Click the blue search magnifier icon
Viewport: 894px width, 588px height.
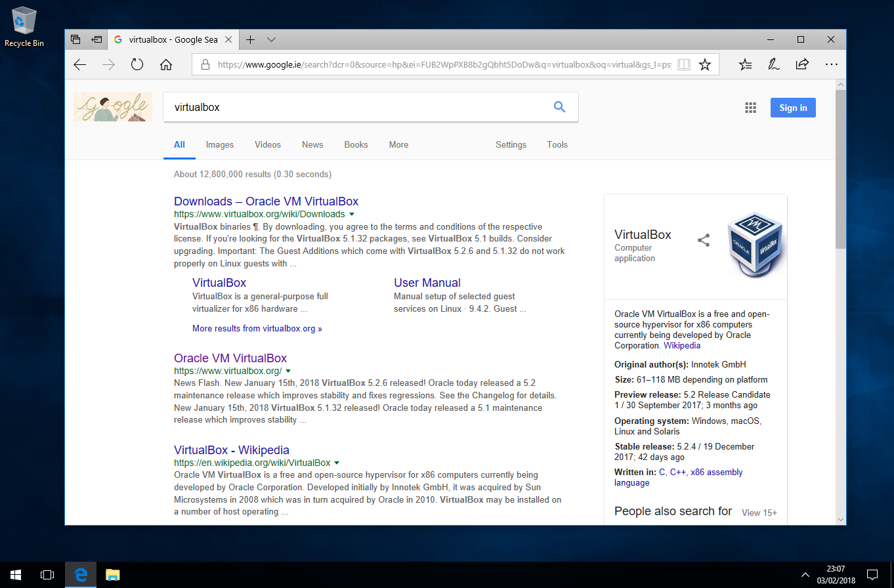(x=559, y=107)
